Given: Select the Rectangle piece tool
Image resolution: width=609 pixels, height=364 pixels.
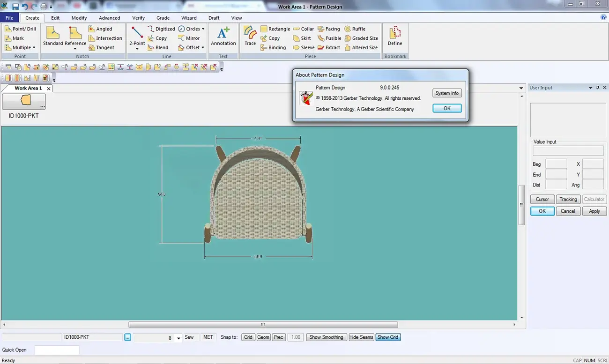Looking at the screenshot, I should coord(275,29).
